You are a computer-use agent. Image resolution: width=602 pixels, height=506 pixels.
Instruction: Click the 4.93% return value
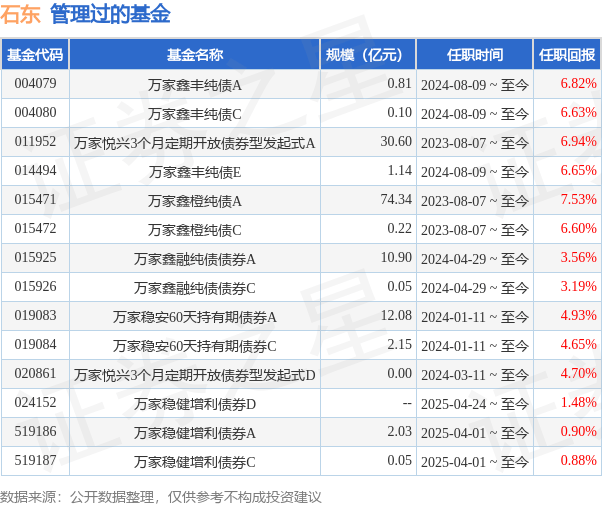578,315
